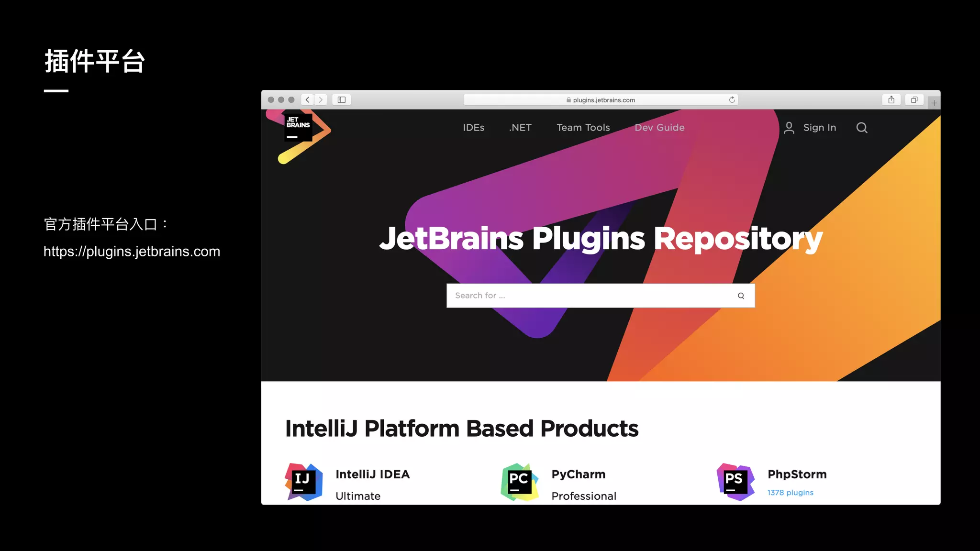Click the Professional label under PyCharm
The image size is (980, 551).
[x=584, y=496]
